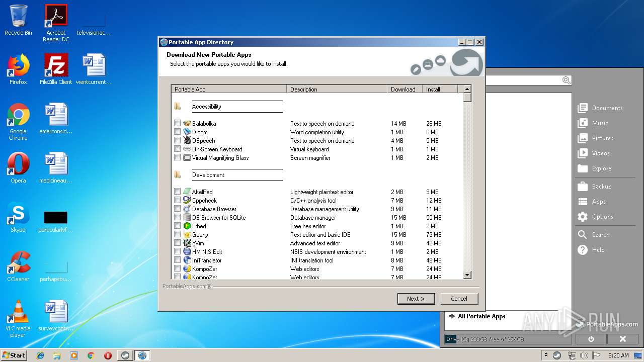This screenshot has width=644, height=362.
Task: Click the Virtual Magnifying Glass icon
Action: [187, 157]
